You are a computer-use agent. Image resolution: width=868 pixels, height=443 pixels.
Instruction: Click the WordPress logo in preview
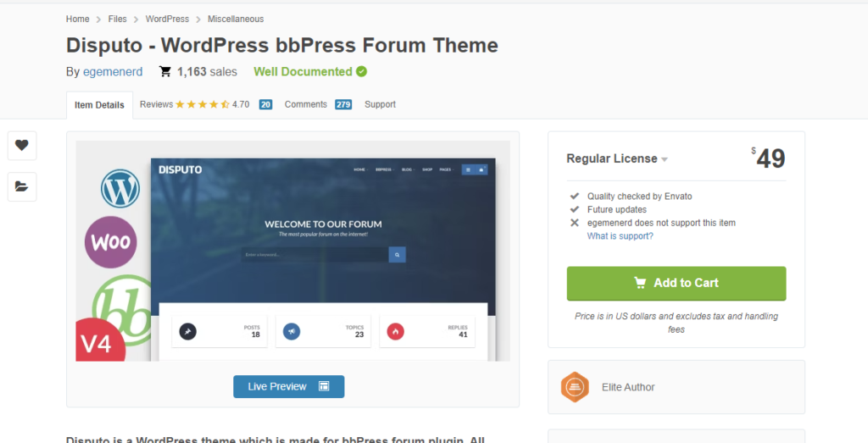(120, 188)
